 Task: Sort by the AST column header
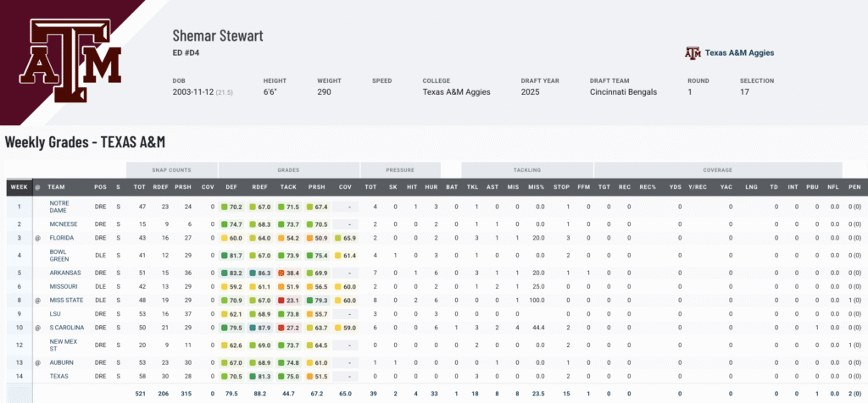tap(492, 187)
